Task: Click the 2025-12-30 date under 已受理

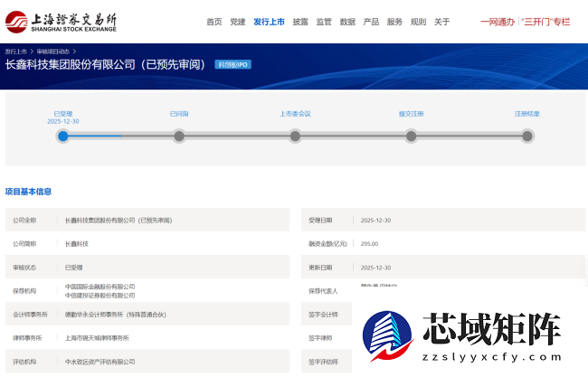Action: 63,121
